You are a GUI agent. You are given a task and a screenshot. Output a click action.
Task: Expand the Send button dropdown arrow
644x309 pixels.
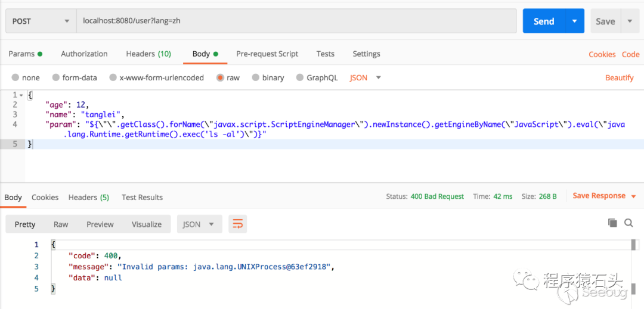pos(574,21)
